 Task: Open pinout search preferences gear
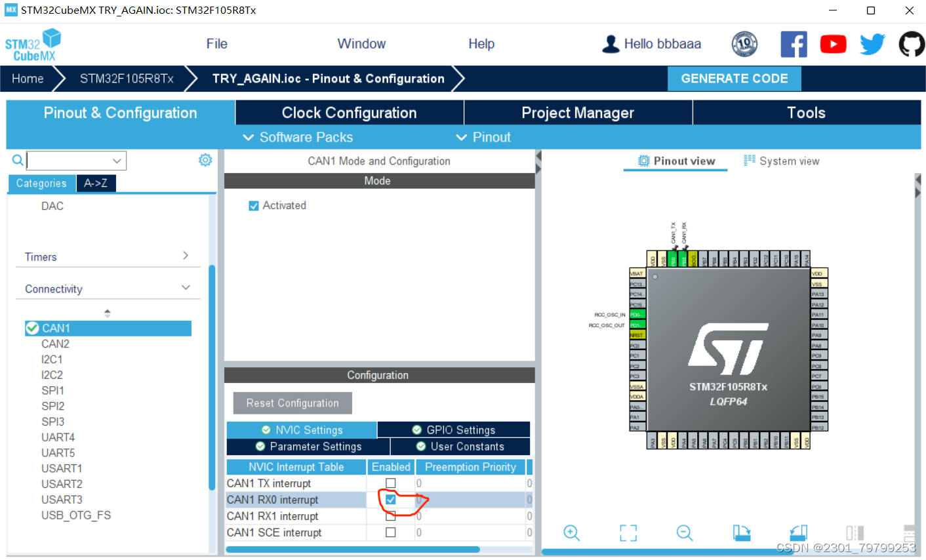coord(205,160)
